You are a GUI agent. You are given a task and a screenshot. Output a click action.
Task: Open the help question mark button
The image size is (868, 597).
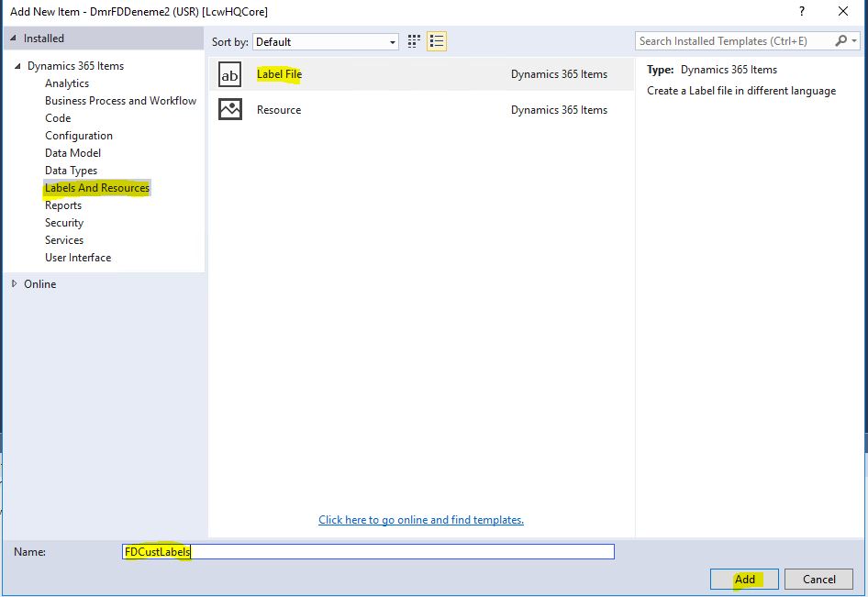802,12
